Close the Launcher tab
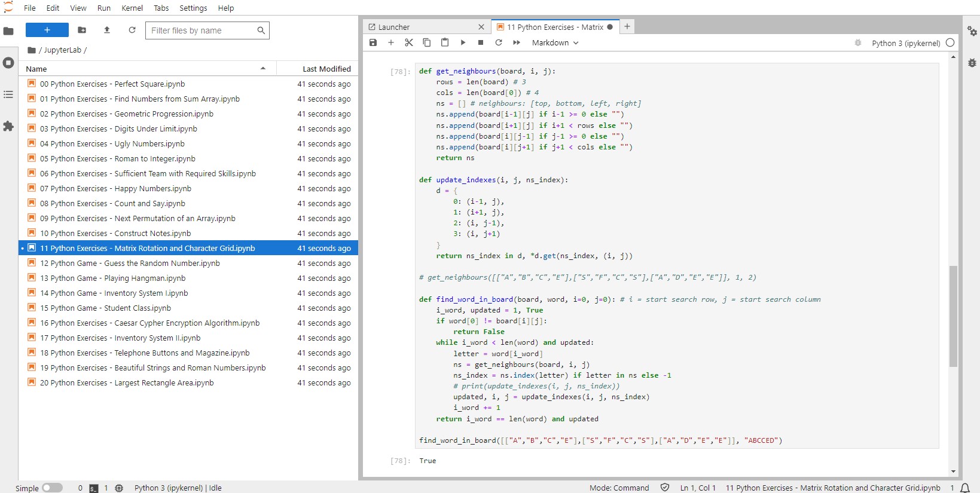This screenshot has width=980, height=493. coord(481,27)
